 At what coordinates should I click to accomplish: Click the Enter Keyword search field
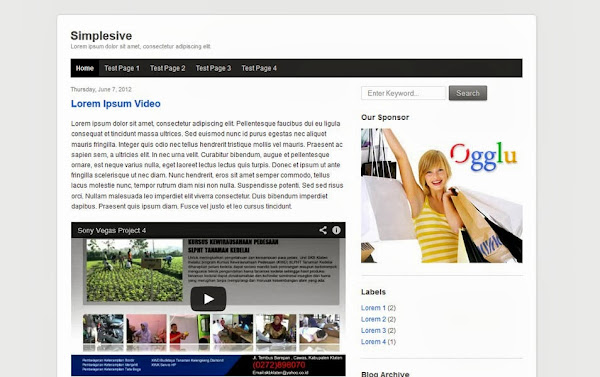tap(403, 93)
